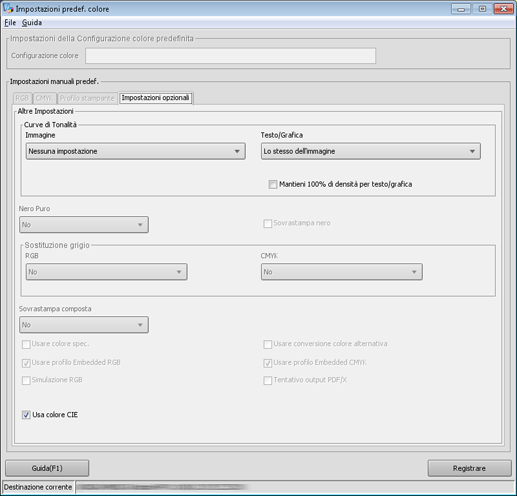517x496 pixels.
Task: Uncheck the Usa colore CIE checkbox
Action: point(26,415)
